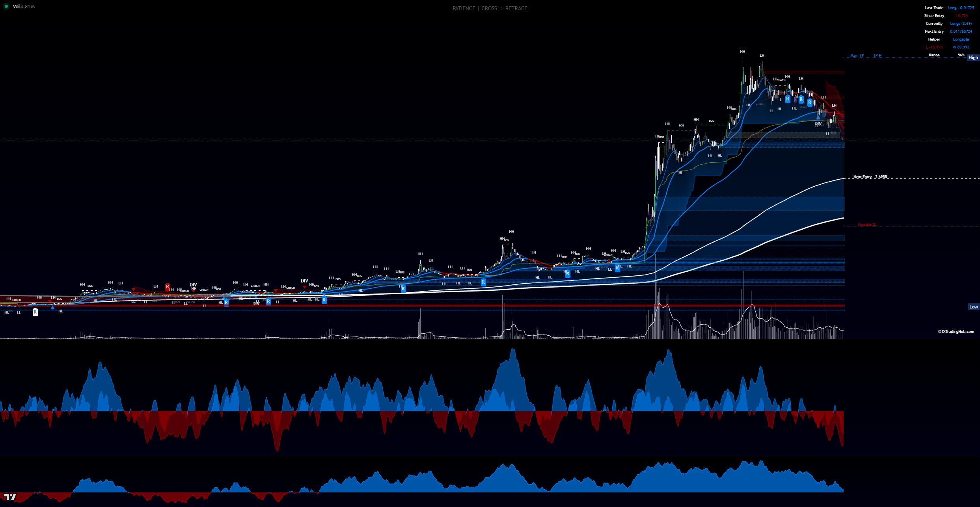The width and height of the screenshot is (980, 507).
Task: Click the white R marker at far left
Action: (35, 312)
